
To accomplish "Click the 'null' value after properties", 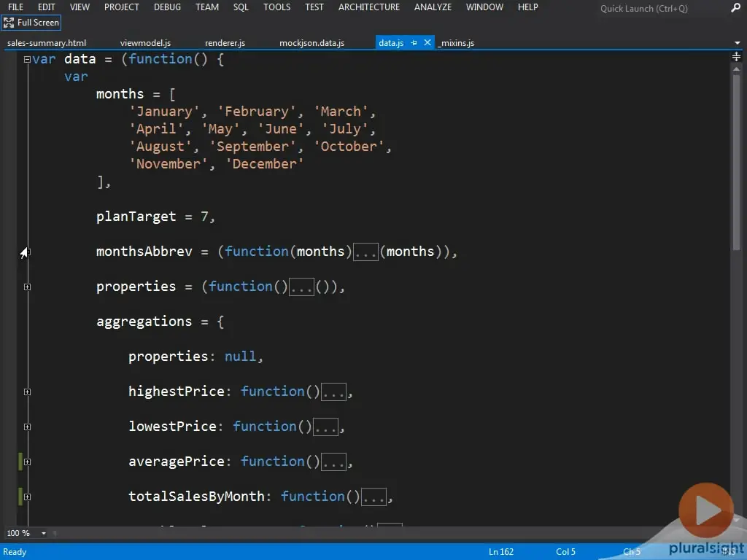I will click(x=240, y=357).
